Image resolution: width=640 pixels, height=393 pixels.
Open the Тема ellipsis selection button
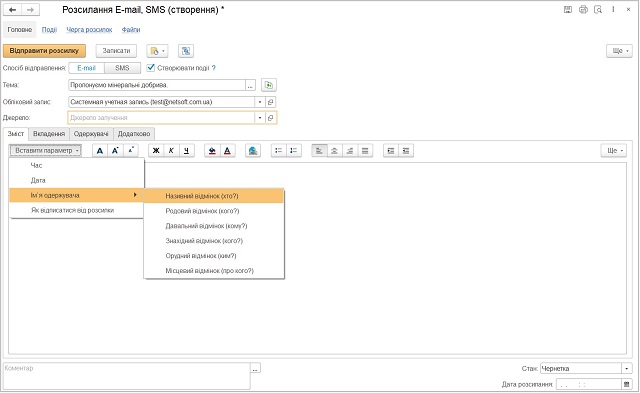point(250,85)
